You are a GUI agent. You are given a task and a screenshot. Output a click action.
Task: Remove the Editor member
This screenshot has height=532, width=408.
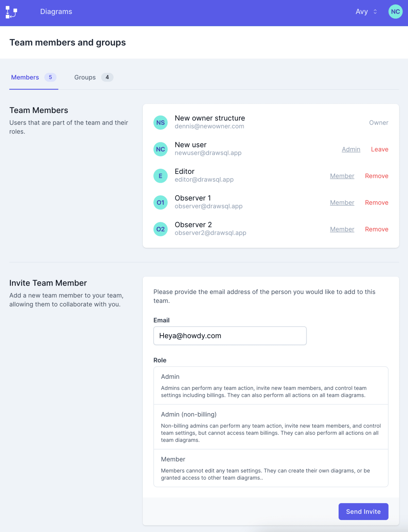coord(376,176)
